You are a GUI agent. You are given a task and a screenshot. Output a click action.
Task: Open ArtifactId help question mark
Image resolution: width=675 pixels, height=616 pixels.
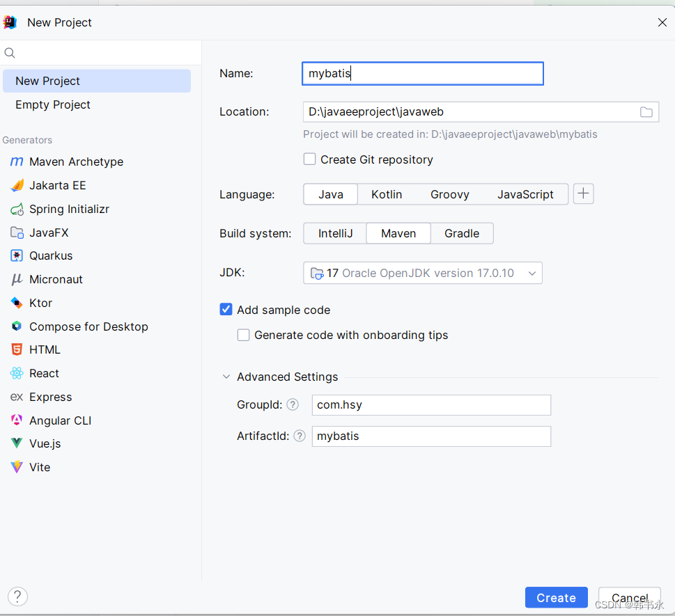coord(300,436)
